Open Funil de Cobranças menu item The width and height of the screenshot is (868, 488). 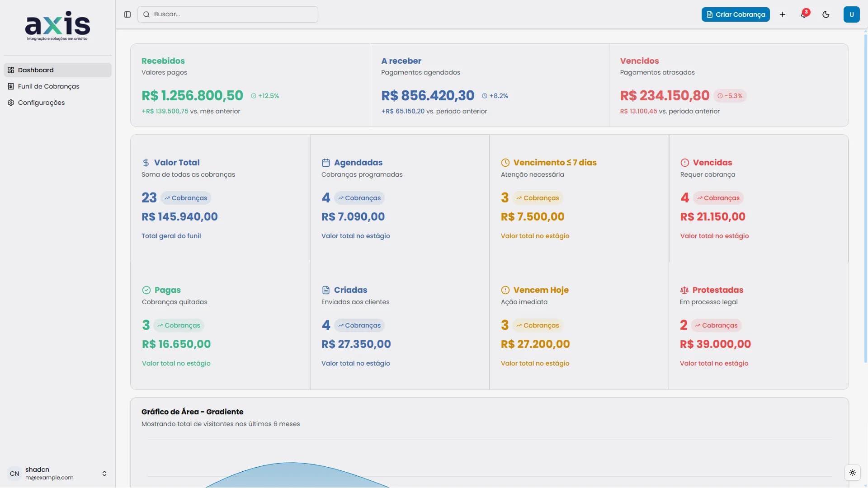(x=48, y=86)
